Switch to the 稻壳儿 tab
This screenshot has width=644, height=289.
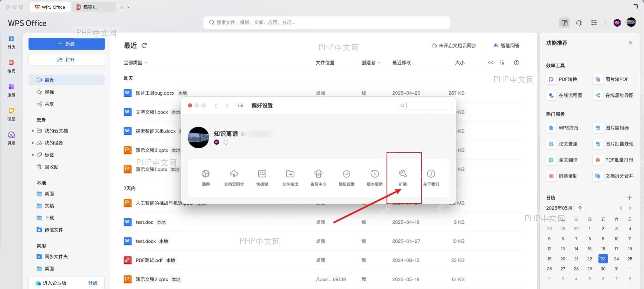(94, 7)
